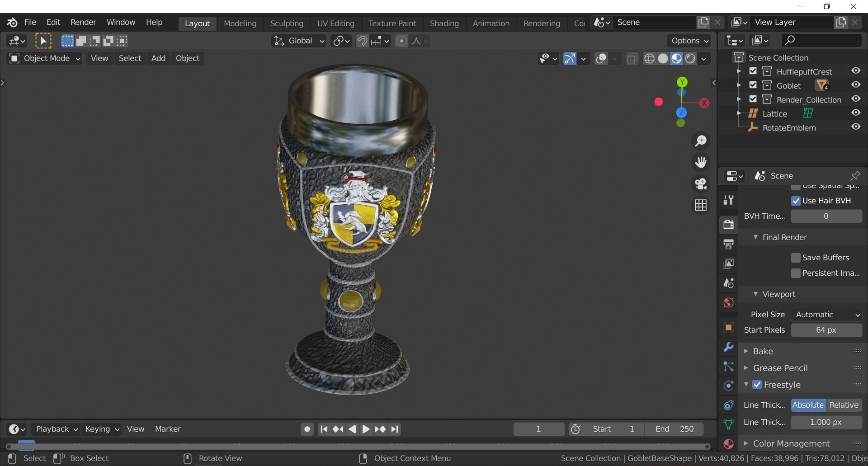
Task: Exclude HufflepuffCrest collection via checkbox
Action: click(x=753, y=71)
